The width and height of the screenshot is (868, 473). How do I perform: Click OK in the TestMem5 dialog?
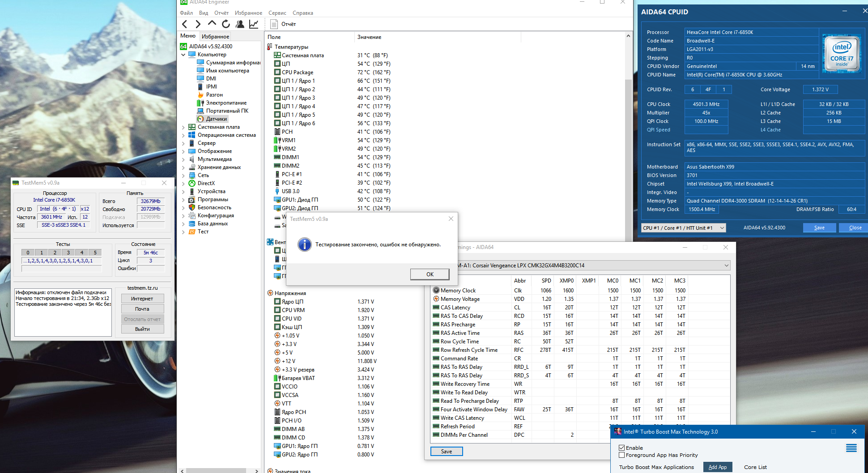[x=430, y=274]
